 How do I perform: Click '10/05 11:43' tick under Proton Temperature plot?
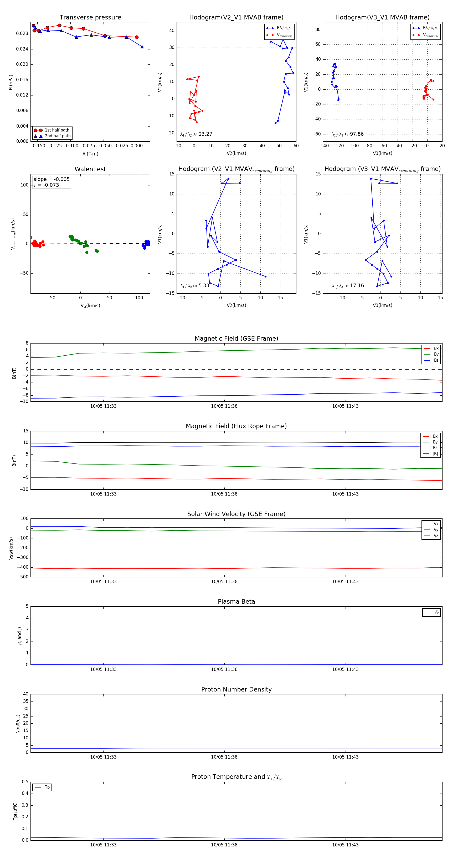pyautogui.click(x=345, y=845)
